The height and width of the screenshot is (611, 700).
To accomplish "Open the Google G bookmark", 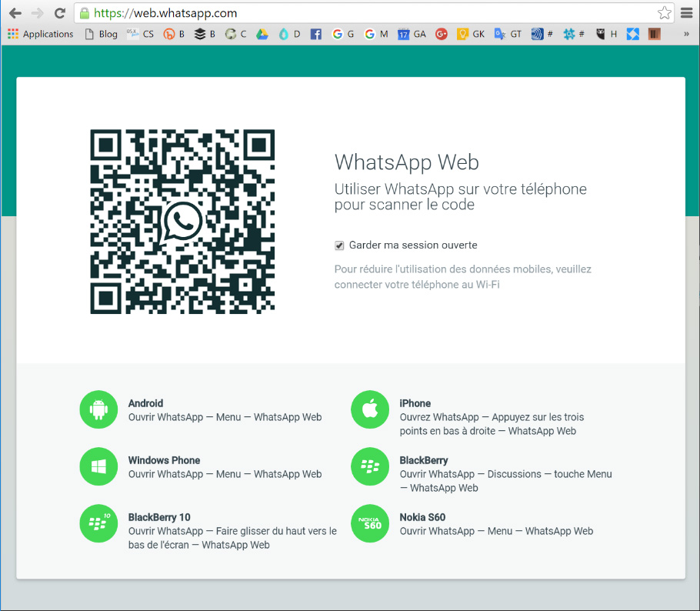I will [343, 34].
